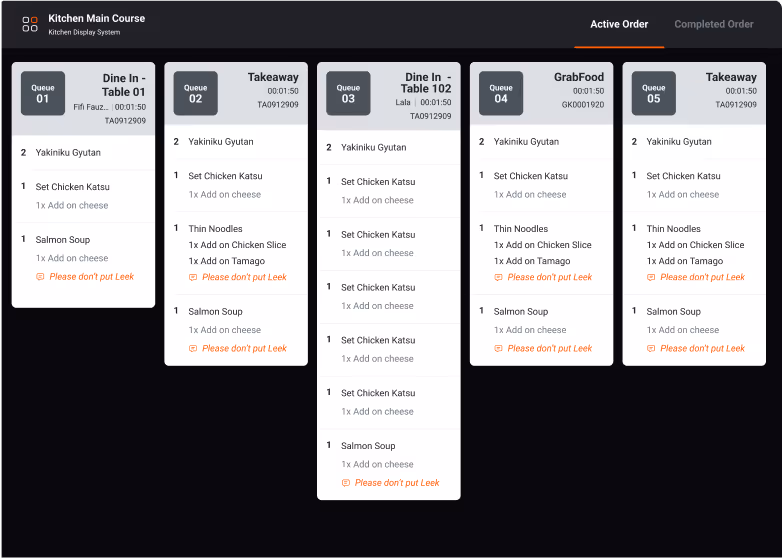Click the 00:01:50 timer on Queue 04
The height and width of the screenshot is (558, 782).
pyautogui.click(x=588, y=91)
